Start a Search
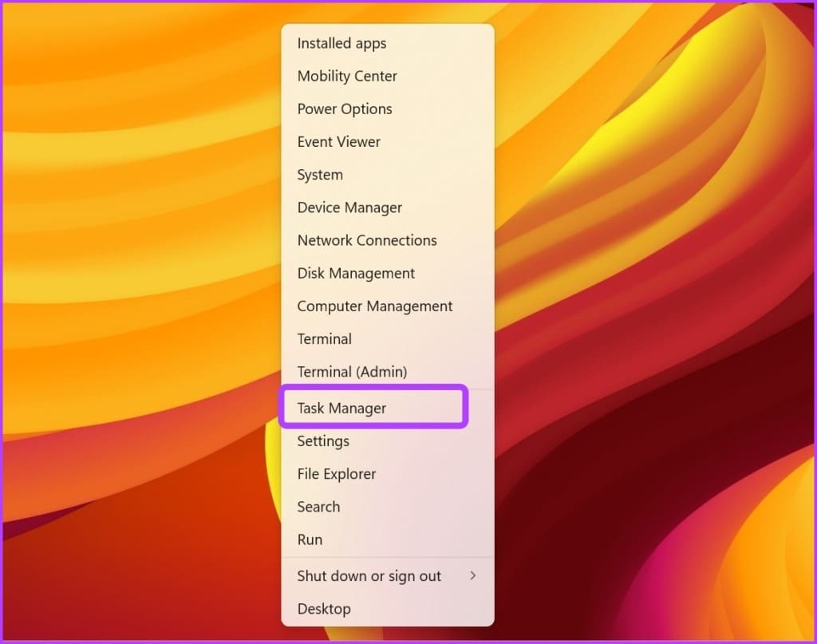This screenshot has height=644, width=817. (318, 506)
